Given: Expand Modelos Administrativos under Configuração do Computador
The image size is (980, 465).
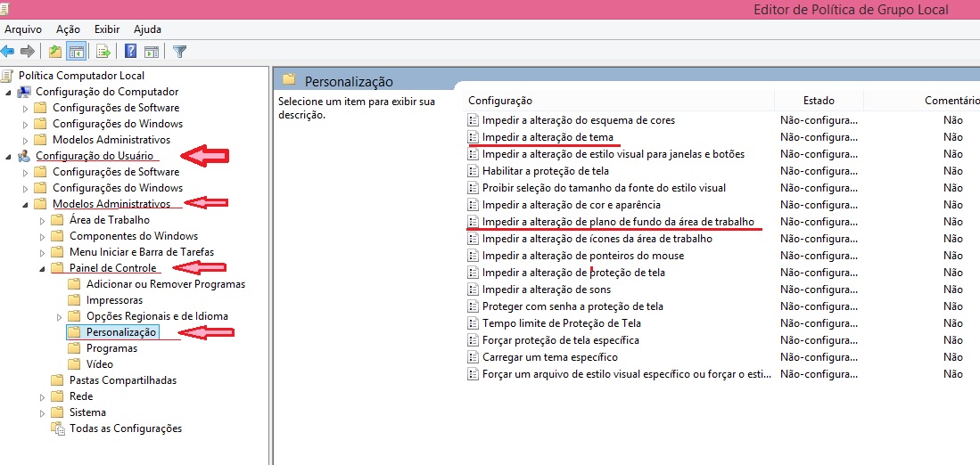Looking at the screenshot, I should [x=26, y=141].
